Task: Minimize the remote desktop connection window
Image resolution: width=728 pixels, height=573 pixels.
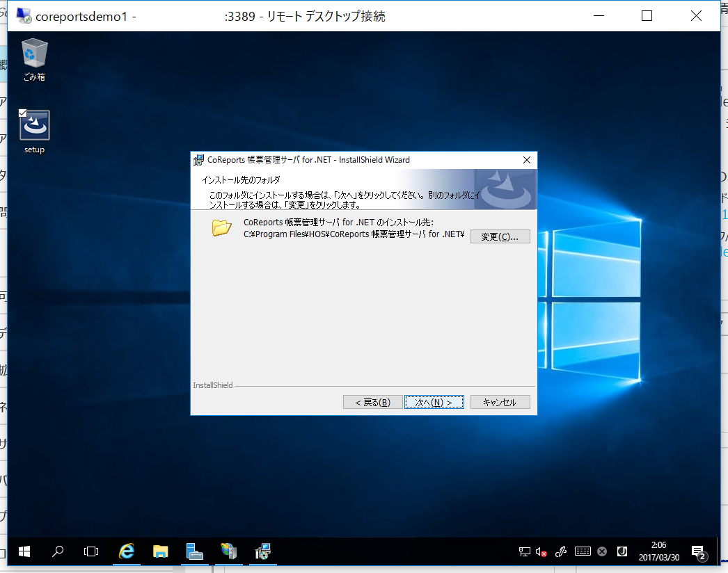Action: click(x=599, y=16)
